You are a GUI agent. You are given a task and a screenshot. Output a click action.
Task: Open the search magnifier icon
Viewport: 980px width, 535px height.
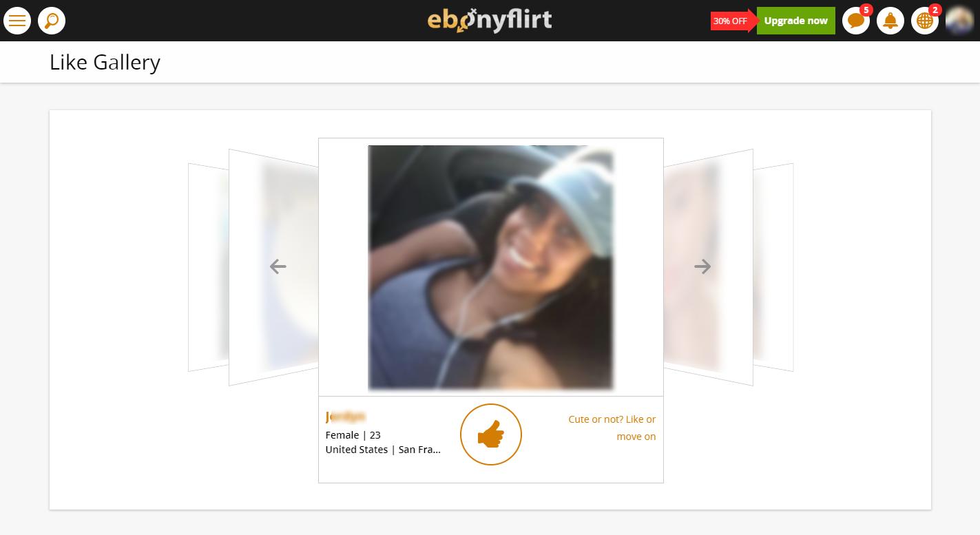(x=52, y=21)
